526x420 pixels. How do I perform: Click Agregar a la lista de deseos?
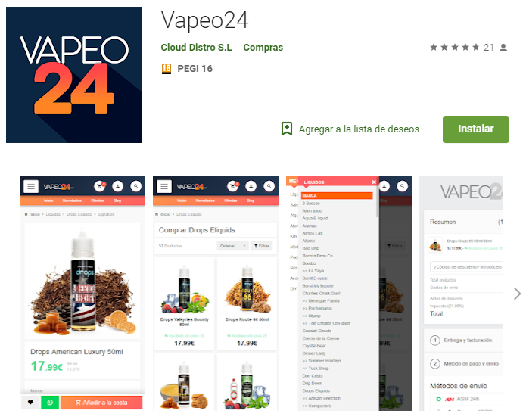pos(359,129)
